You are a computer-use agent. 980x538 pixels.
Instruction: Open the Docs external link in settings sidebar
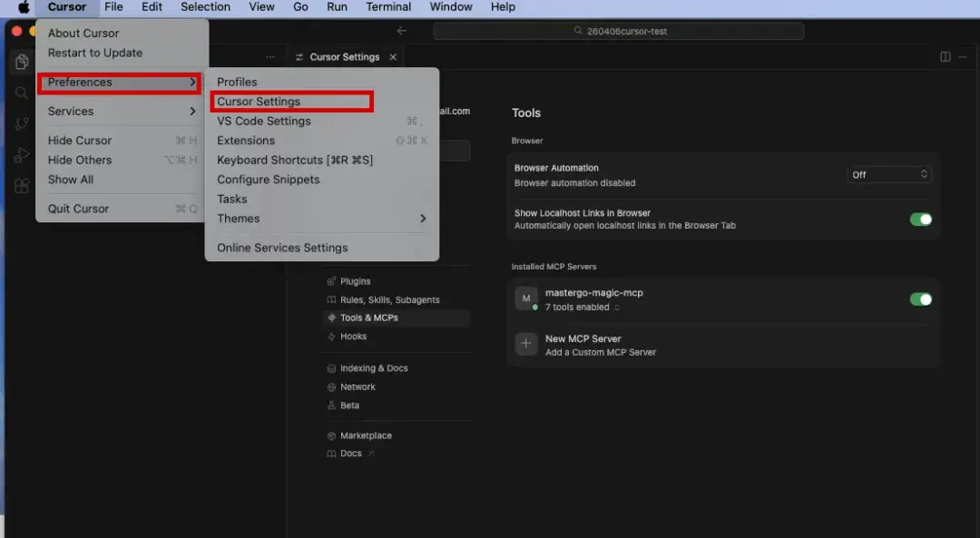(x=351, y=454)
